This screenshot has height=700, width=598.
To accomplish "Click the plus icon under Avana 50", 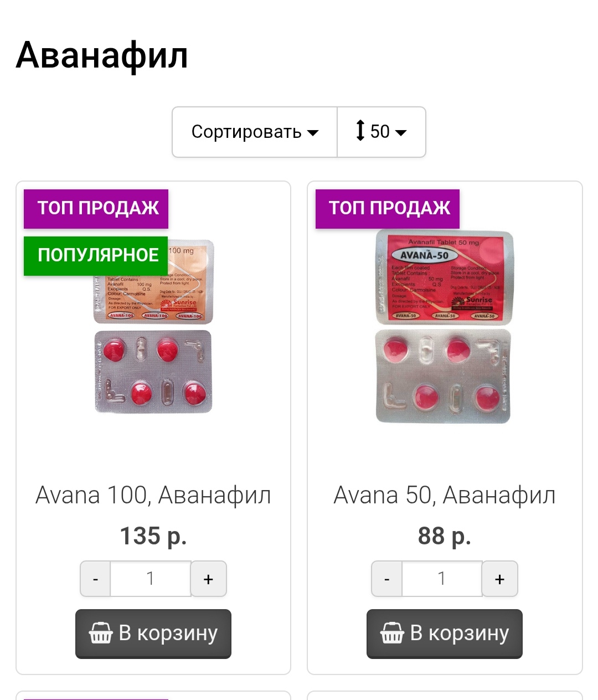I will tap(499, 578).
